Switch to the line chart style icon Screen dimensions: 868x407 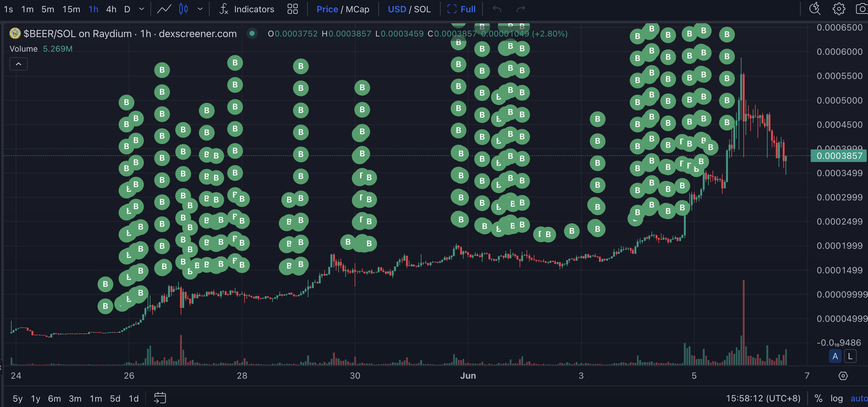164,9
